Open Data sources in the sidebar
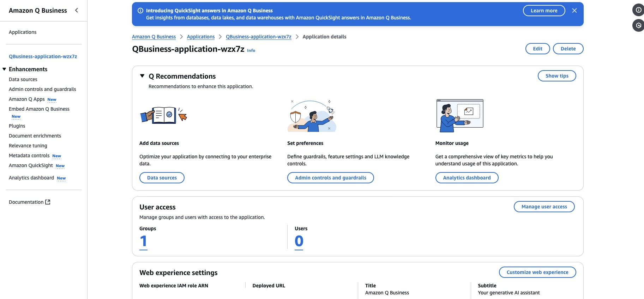Image resolution: width=644 pixels, height=299 pixels. (x=23, y=79)
